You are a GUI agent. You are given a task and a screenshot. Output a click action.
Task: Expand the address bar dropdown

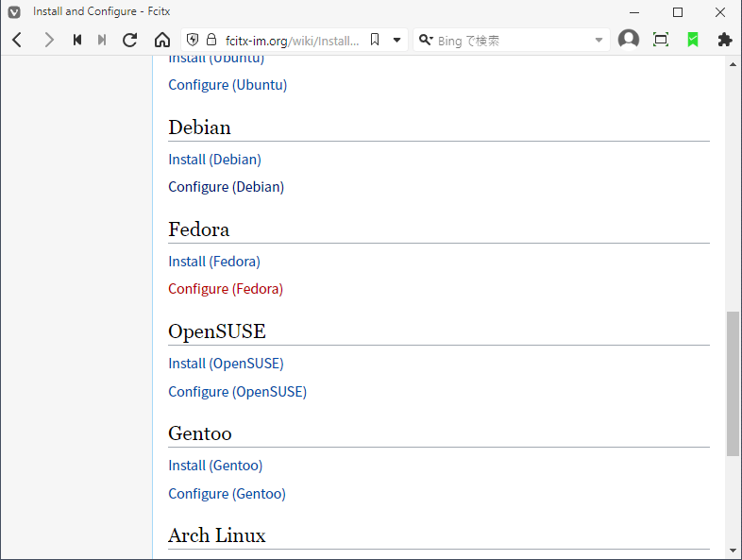(x=396, y=40)
